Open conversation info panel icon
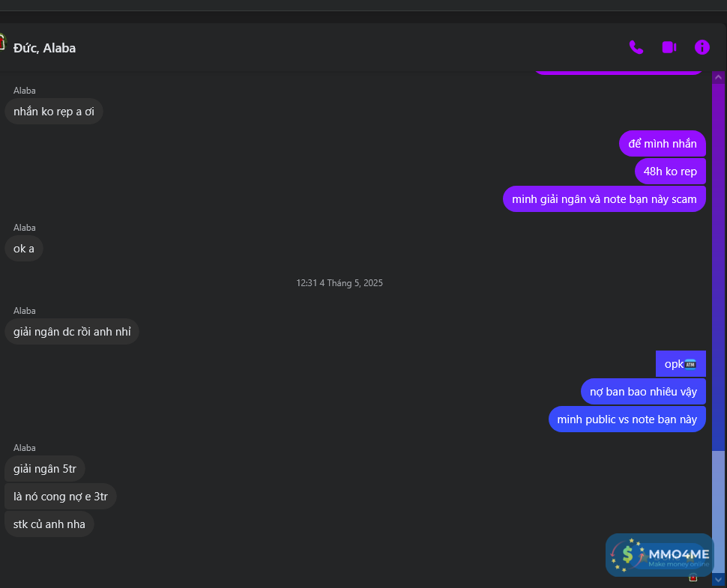727x588 pixels. pyautogui.click(x=702, y=47)
